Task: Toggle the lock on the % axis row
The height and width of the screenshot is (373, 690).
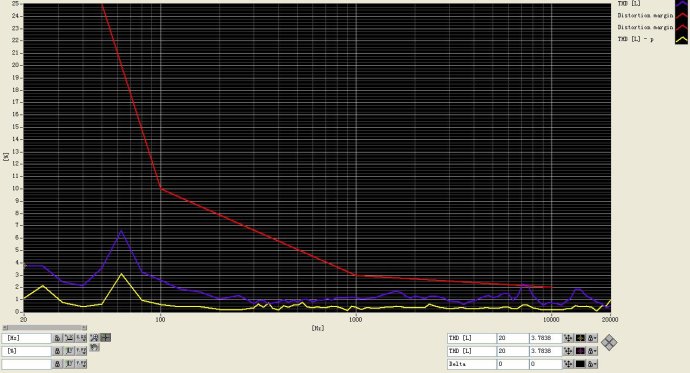Action: 57,351
